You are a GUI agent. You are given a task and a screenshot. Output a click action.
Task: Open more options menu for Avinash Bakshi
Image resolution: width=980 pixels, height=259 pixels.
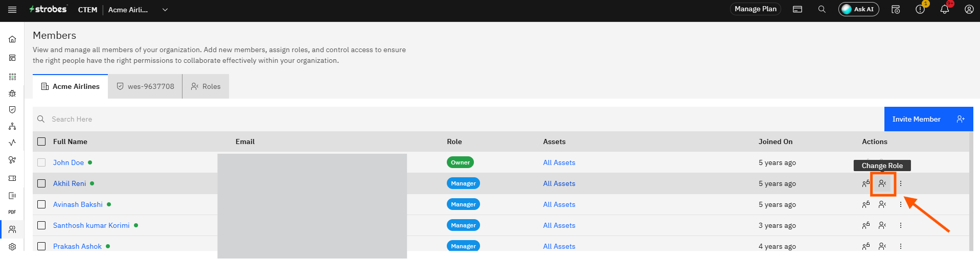pyautogui.click(x=901, y=204)
